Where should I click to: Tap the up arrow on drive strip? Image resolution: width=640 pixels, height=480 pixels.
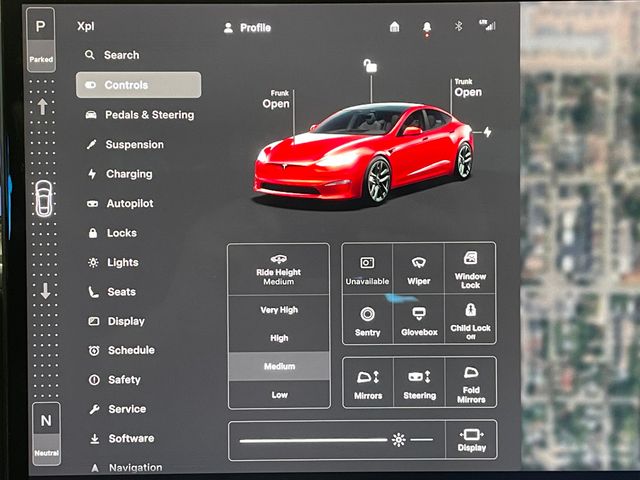pyautogui.click(x=42, y=107)
